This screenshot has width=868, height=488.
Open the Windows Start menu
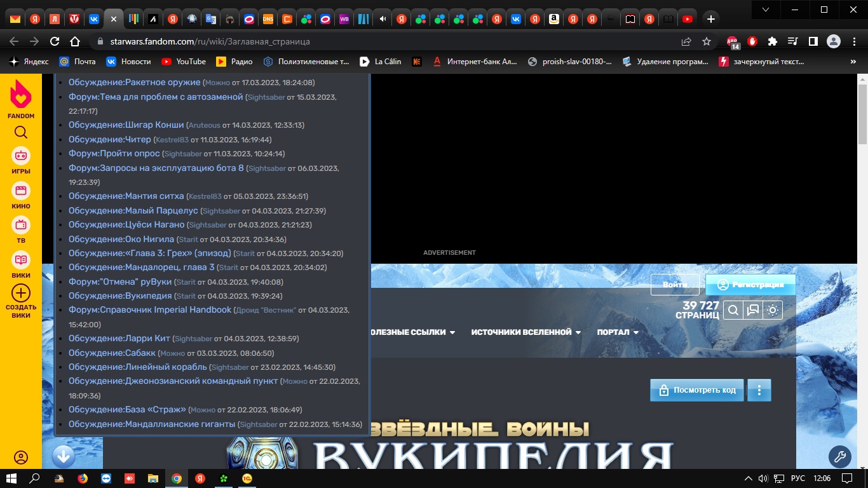(x=11, y=478)
